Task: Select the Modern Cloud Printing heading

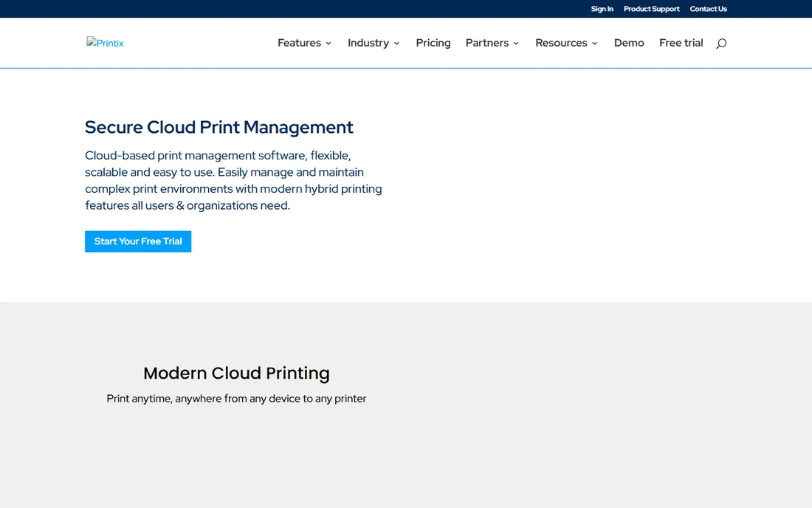Action: (236, 374)
